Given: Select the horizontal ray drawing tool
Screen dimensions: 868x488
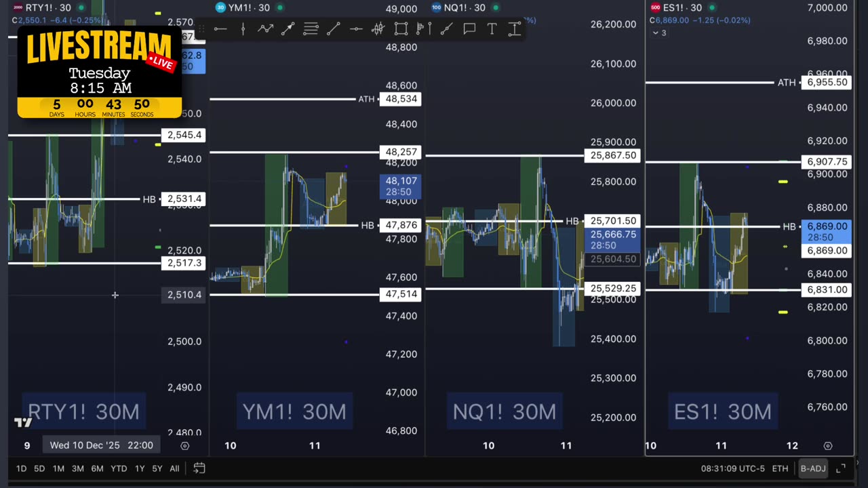Looking at the screenshot, I should (220, 28).
